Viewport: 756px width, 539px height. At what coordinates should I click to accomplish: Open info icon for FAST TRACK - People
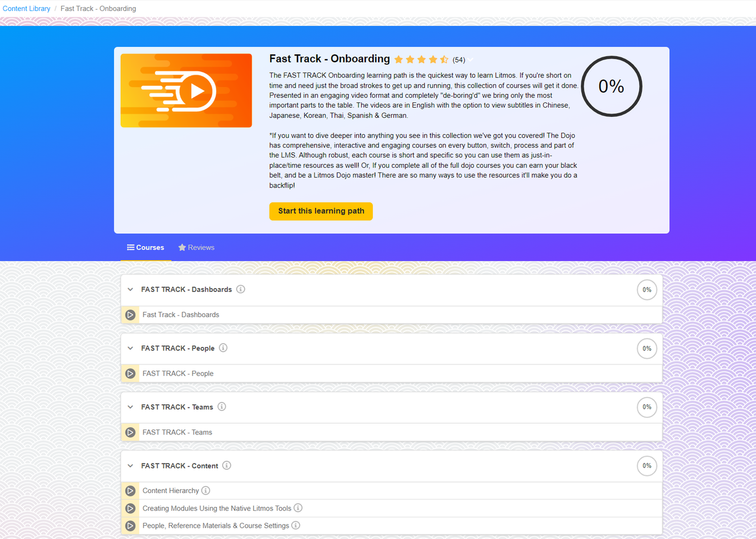pos(223,348)
